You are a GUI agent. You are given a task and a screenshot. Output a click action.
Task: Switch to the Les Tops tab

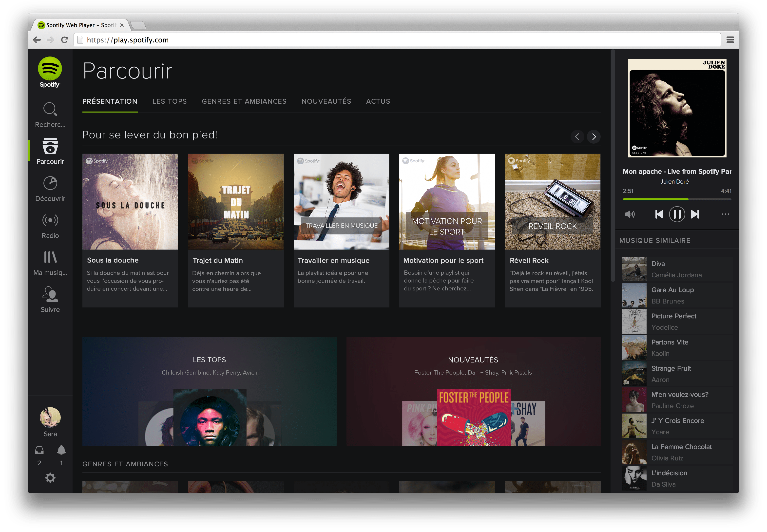click(169, 101)
